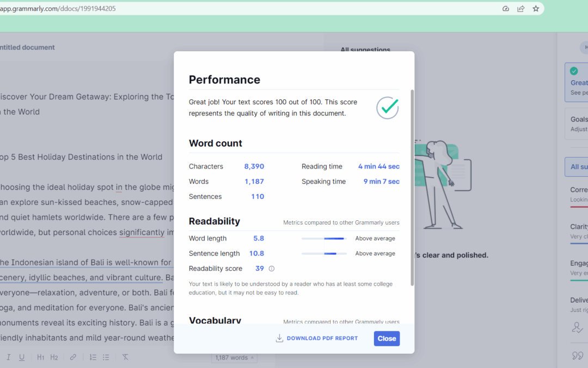The image size is (588, 368).
Task: Bookmark this page with the star icon
Action: pyautogui.click(x=536, y=9)
